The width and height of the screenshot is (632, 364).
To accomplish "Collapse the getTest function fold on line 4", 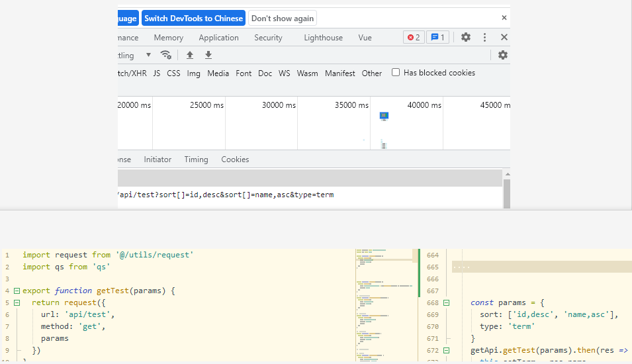I will tap(17, 291).
